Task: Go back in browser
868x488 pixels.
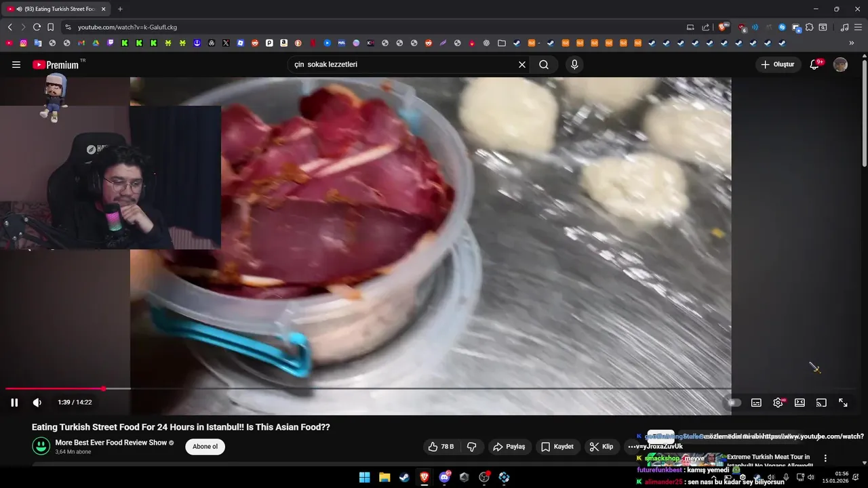Action: [9, 27]
